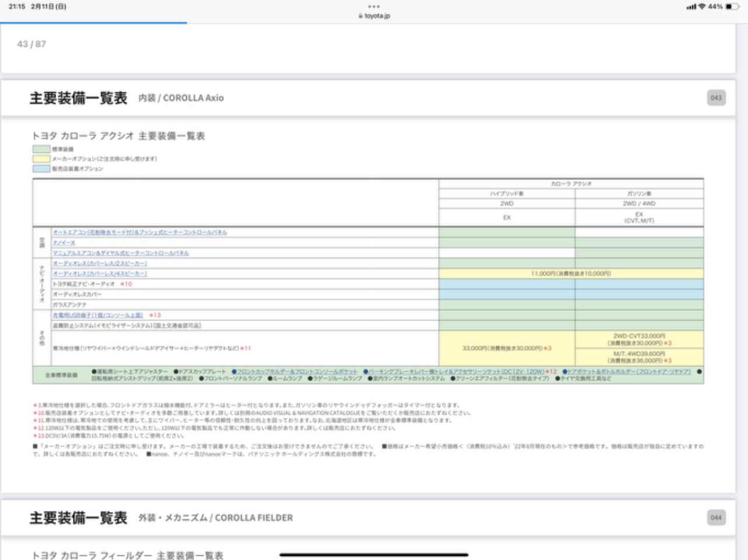Screen dimensions: 748x560
Task: Open the ナノイーX link
Action: pyautogui.click(x=64, y=242)
